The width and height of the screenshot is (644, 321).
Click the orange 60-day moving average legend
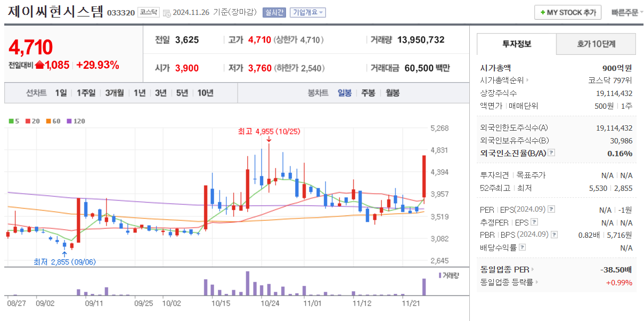pyautogui.click(x=53, y=121)
